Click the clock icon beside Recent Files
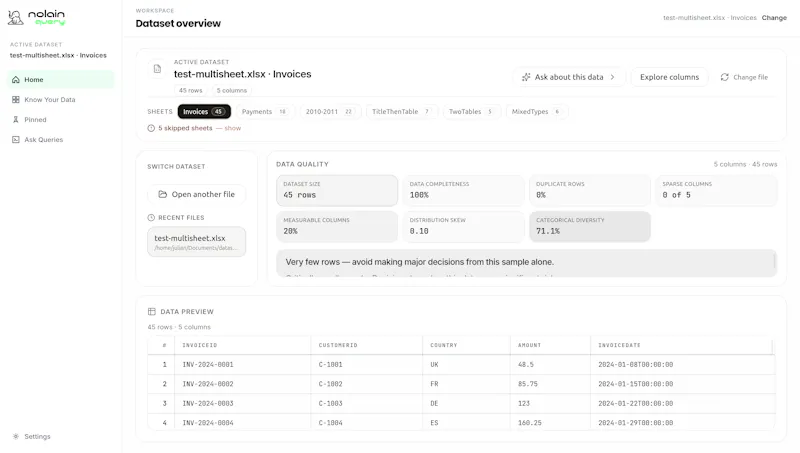The height and width of the screenshot is (453, 800). click(x=151, y=218)
